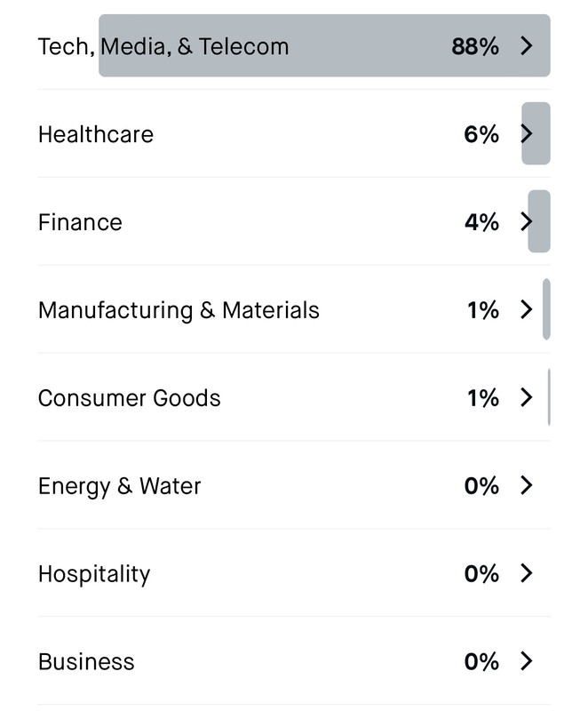Select the Tech, Media, & Telecom label
588x711 pixels.
tap(163, 46)
